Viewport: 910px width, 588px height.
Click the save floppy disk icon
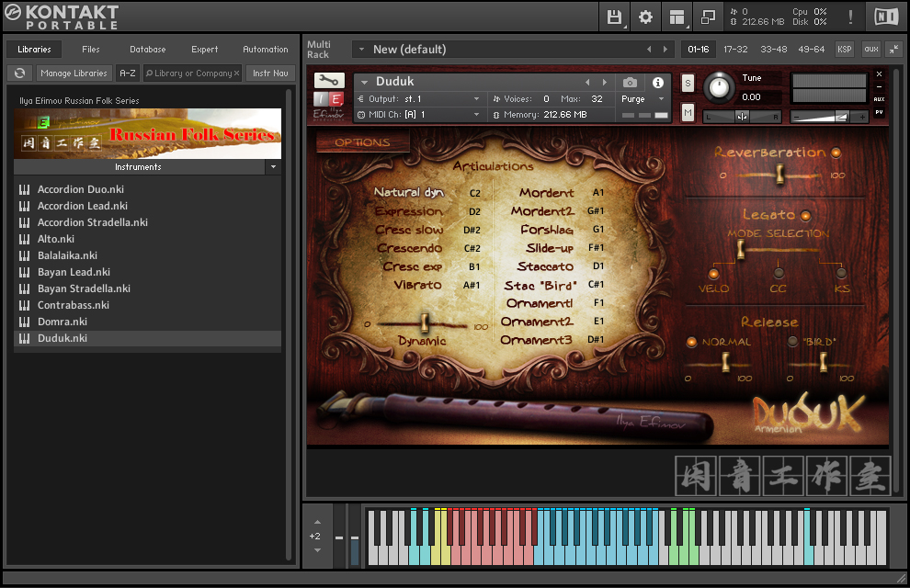[614, 17]
